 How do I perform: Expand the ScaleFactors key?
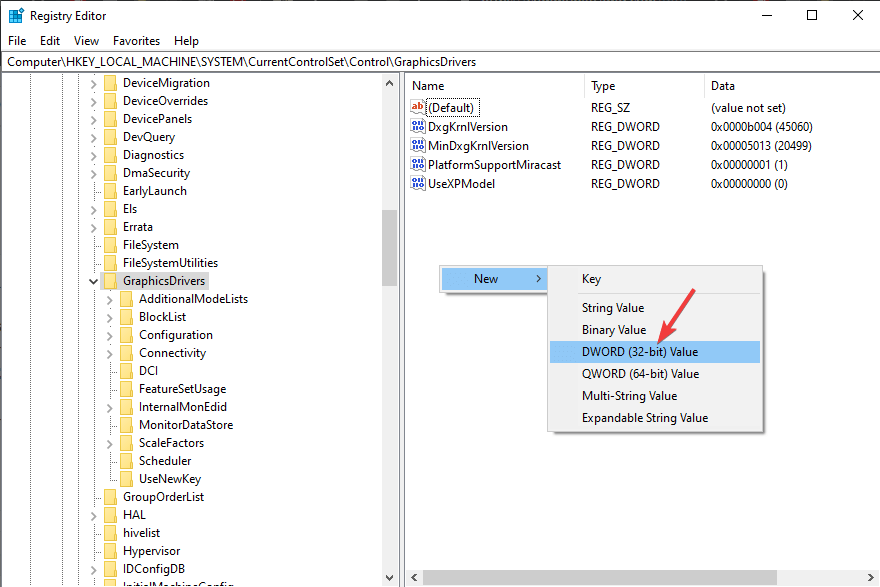[x=110, y=443]
